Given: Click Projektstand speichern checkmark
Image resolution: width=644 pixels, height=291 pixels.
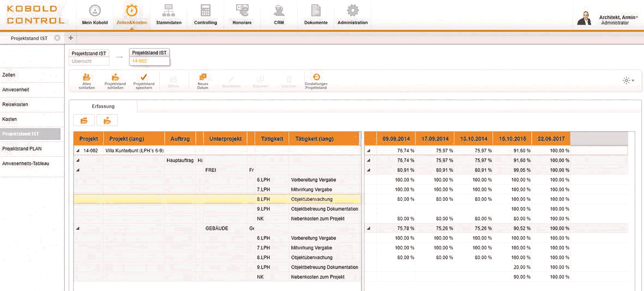Looking at the screenshot, I should 144,77.
